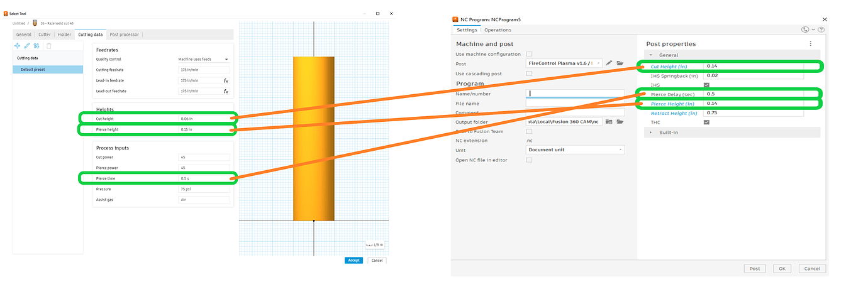This screenshot has width=868, height=304.
Task: Open the Unit dropdown
Action: pos(575,150)
